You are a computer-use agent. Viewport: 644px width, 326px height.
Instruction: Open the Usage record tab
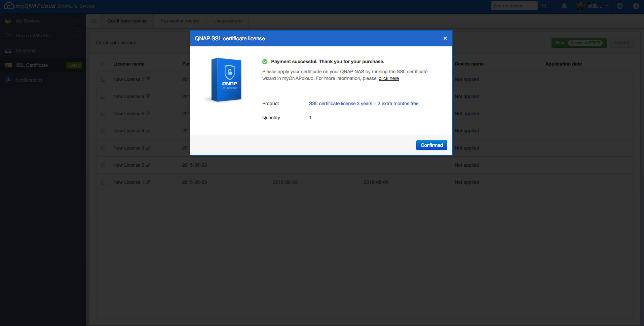227,21
